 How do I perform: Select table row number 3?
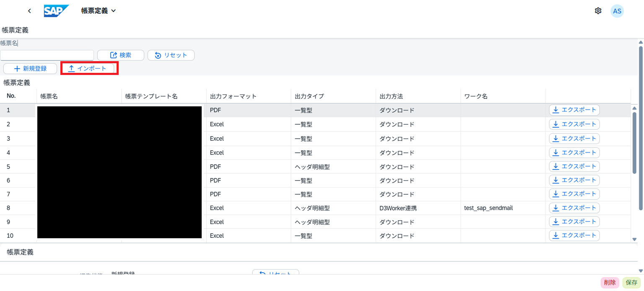9,139
